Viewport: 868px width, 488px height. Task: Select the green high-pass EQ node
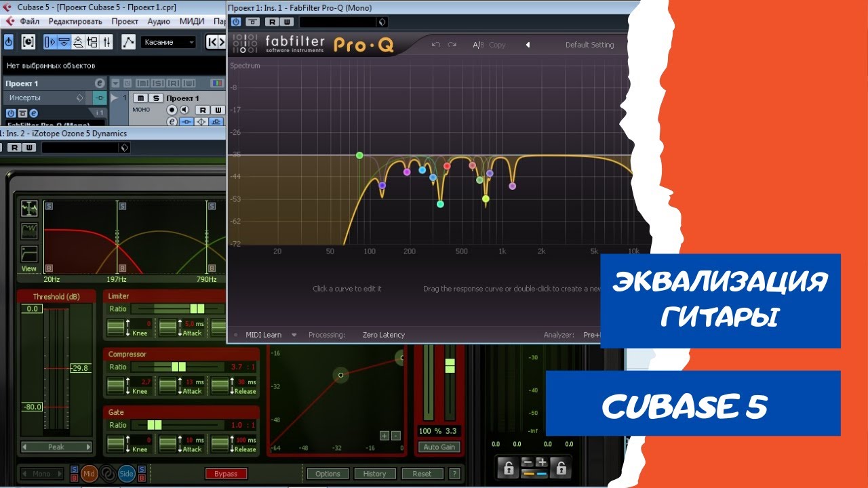(359, 155)
